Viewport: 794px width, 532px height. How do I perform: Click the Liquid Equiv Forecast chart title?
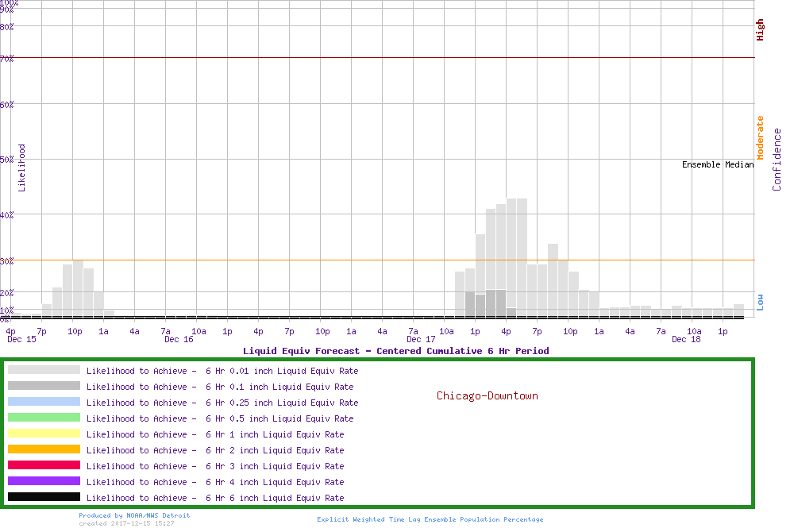[x=395, y=351]
